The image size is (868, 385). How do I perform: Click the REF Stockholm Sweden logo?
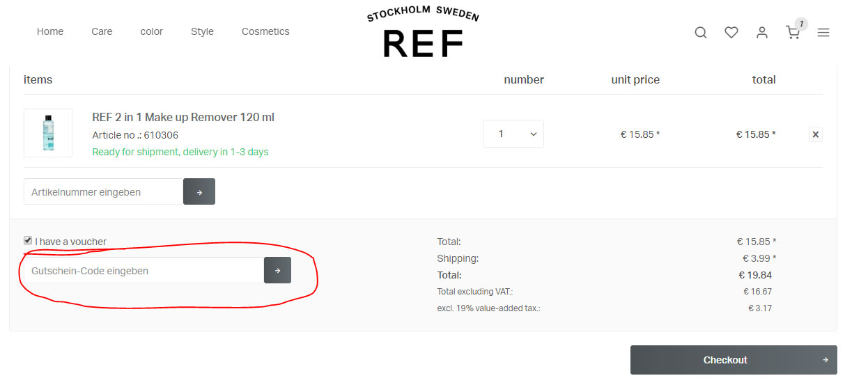coord(423,33)
